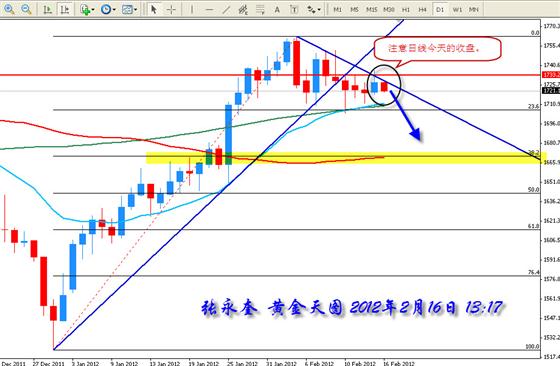Select the equidistant channel tool
This screenshot has height=366, width=560.
pos(243,10)
